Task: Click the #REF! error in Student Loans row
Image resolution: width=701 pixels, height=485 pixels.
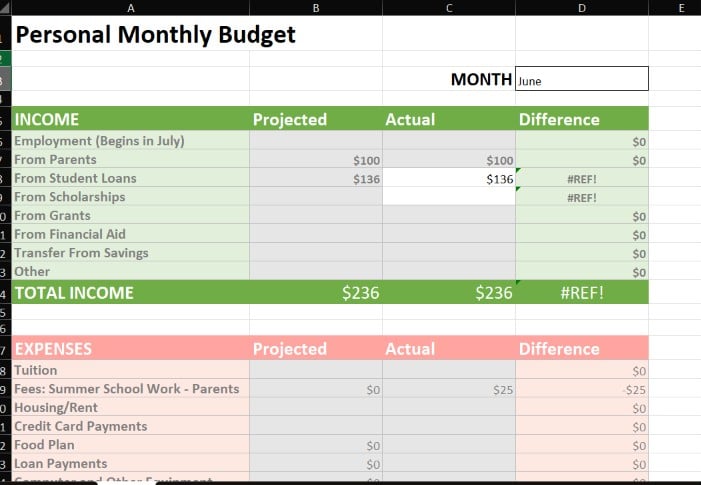Action: point(582,178)
